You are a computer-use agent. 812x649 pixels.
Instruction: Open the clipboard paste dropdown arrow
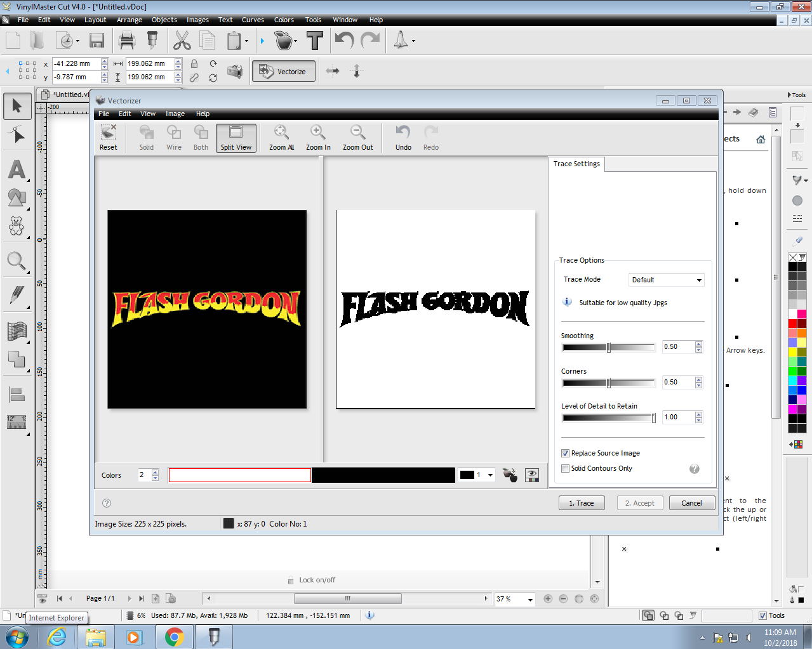point(247,42)
